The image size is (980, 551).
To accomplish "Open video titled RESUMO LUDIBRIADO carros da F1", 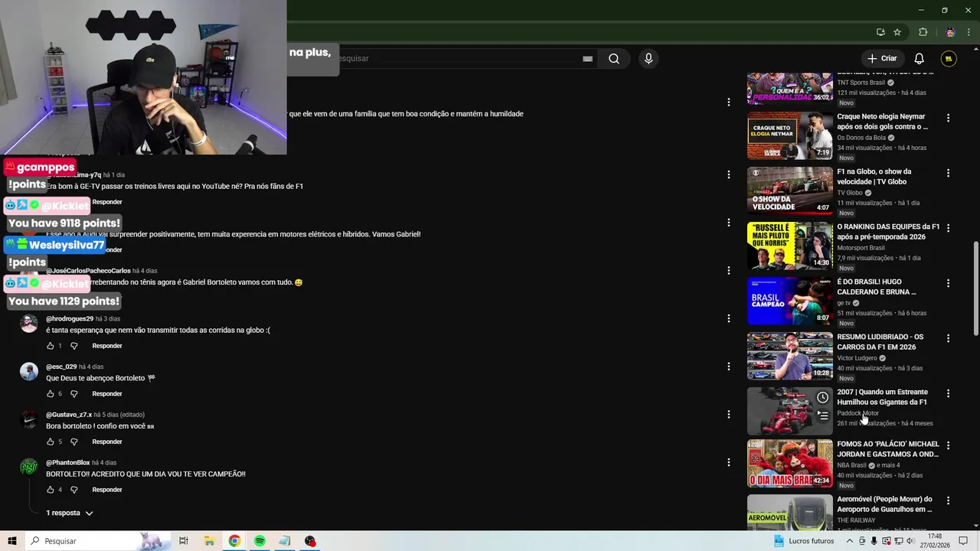I will point(880,342).
